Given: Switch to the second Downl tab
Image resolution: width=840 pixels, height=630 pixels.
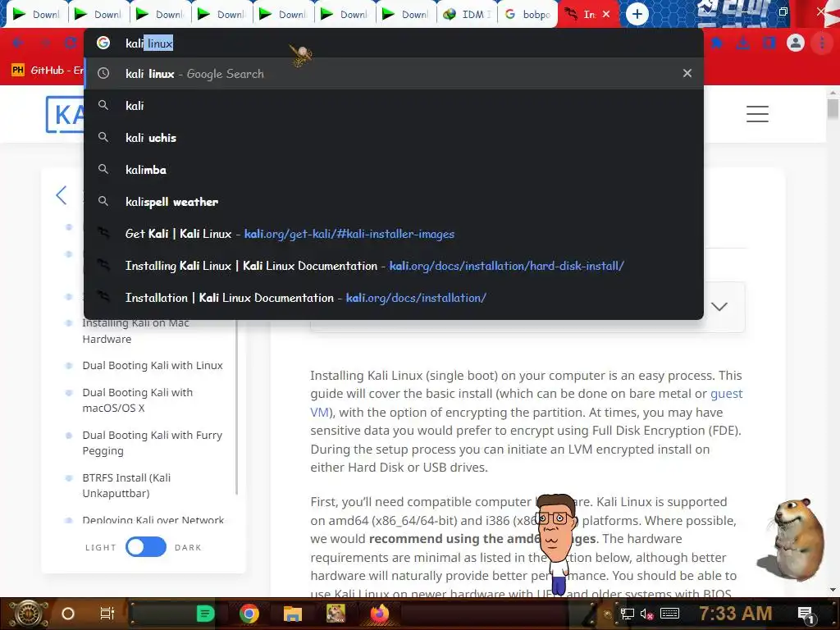Looking at the screenshot, I should [x=98, y=15].
